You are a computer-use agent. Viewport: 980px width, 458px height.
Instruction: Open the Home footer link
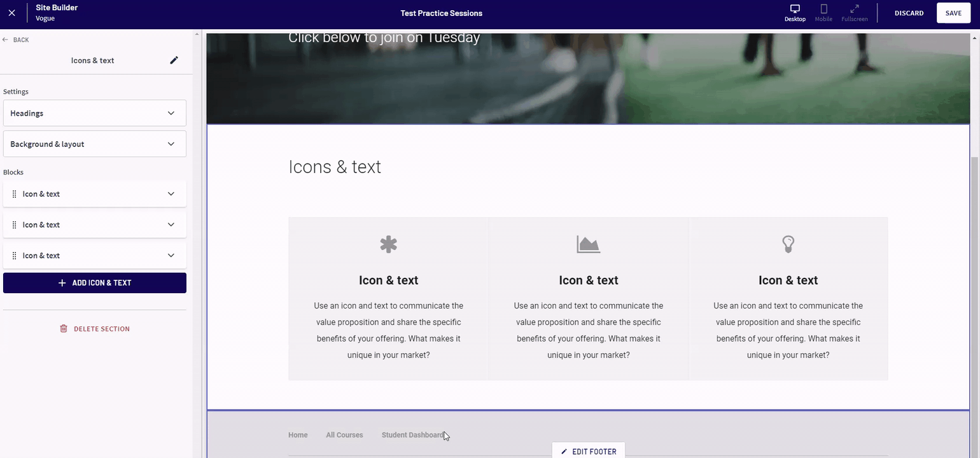[298, 434]
